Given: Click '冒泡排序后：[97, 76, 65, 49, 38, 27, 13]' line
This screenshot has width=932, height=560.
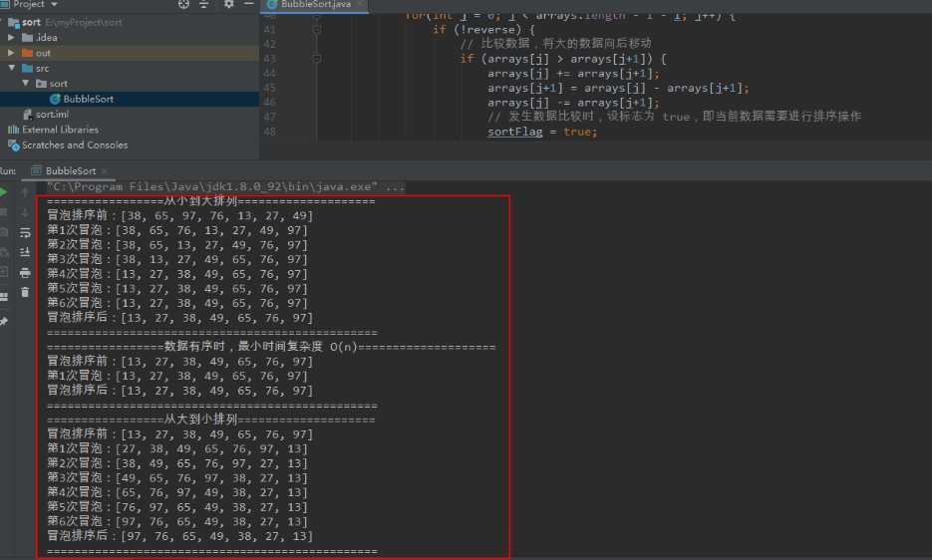Looking at the screenshot, I should tap(179, 536).
